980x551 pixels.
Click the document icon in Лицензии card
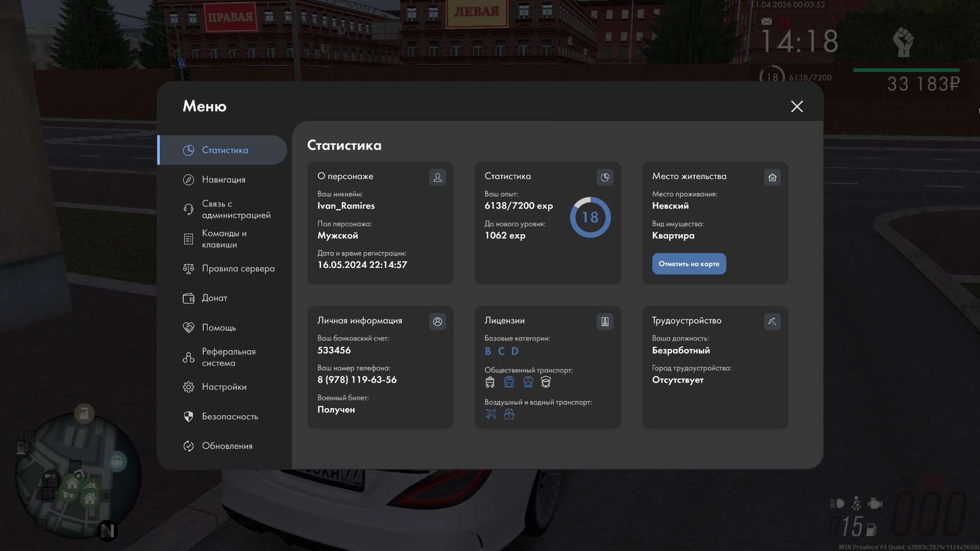coord(605,321)
